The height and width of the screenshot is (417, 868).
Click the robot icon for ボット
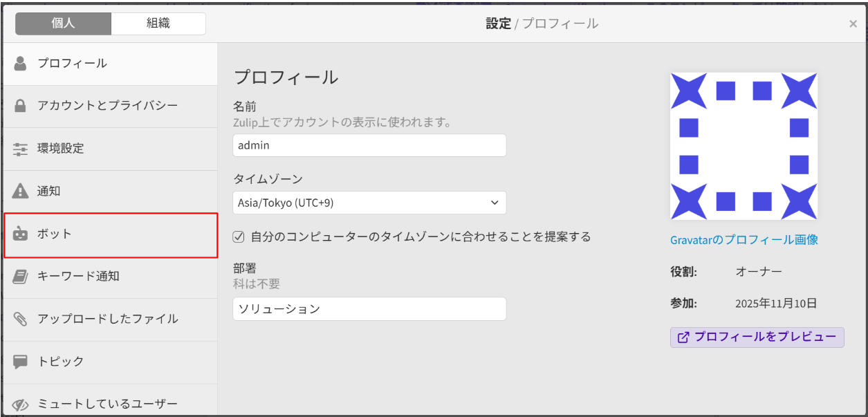[x=21, y=234]
